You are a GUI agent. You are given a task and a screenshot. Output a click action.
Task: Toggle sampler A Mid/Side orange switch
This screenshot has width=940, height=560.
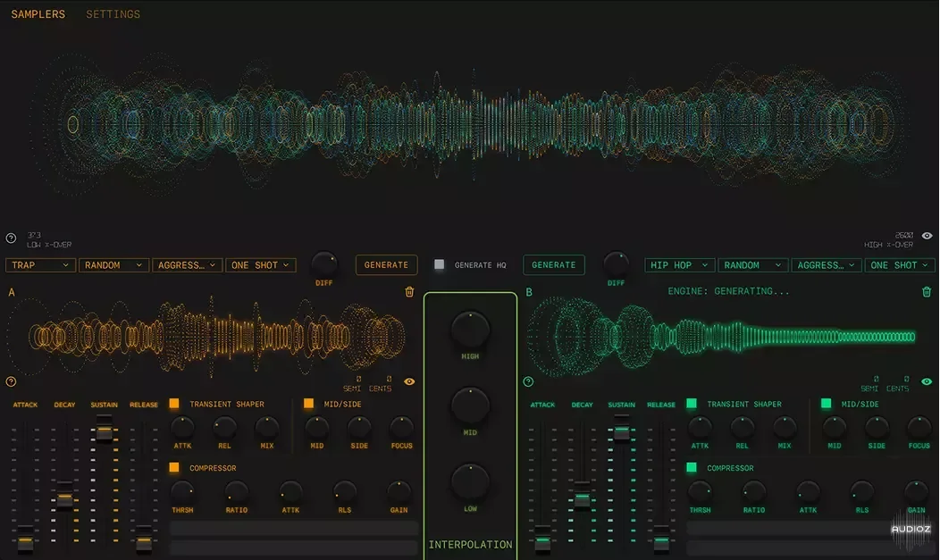308,403
